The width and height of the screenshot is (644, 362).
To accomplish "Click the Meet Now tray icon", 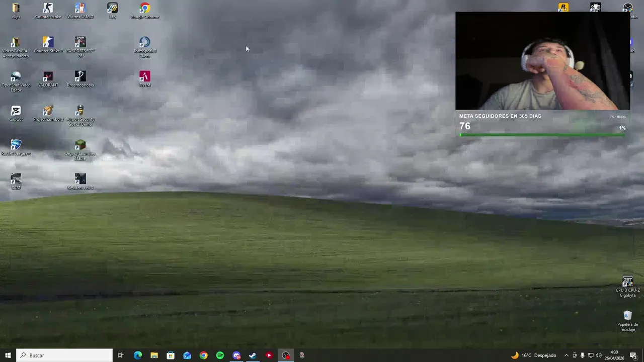I will (x=575, y=355).
